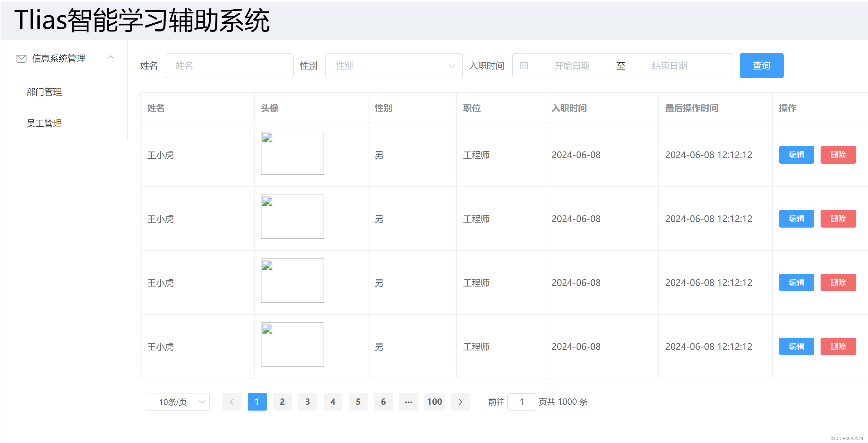Click 删除 in the fourth table row

click(838, 346)
